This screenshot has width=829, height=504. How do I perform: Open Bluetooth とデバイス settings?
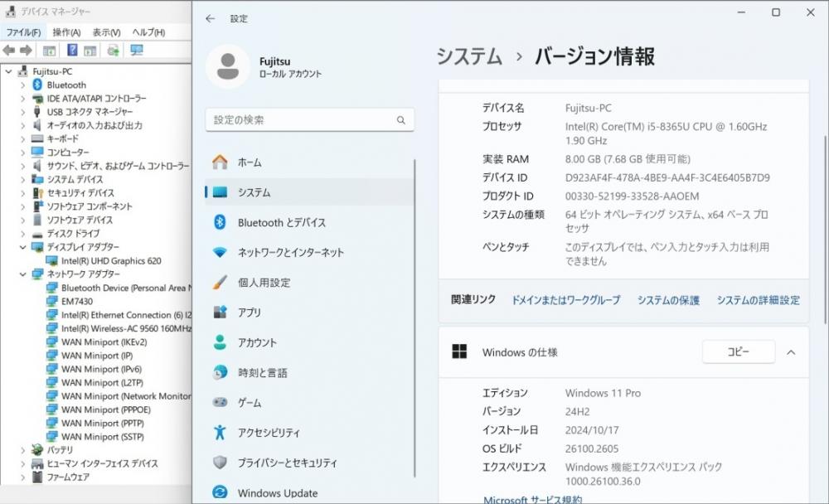pyautogui.click(x=309, y=223)
